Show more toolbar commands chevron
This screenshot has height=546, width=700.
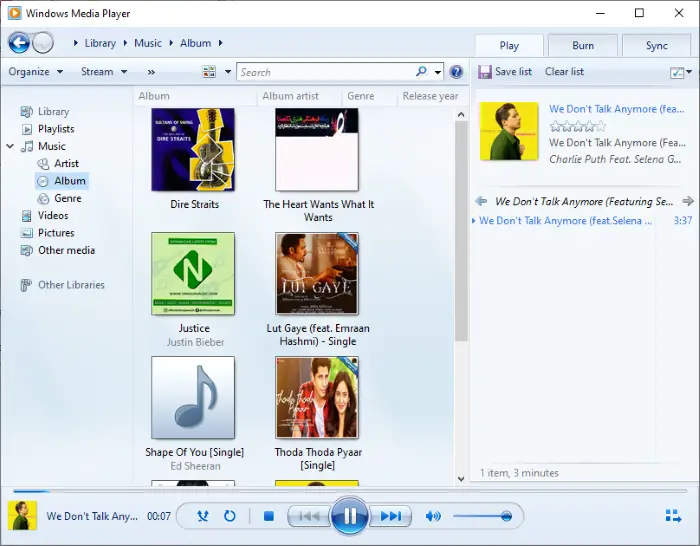point(151,72)
